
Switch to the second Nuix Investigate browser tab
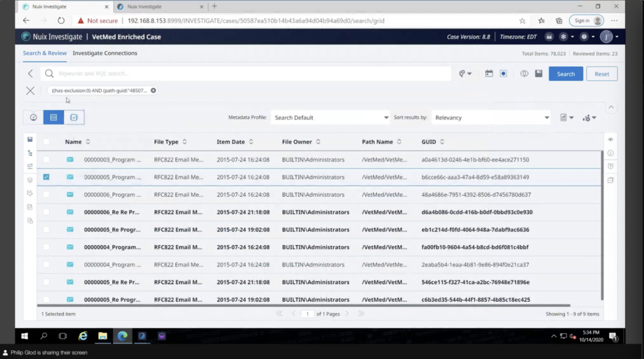[160, 6]
